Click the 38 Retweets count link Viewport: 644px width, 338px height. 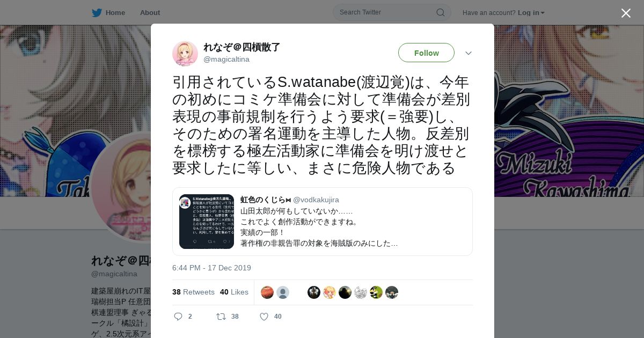(193, 292)
